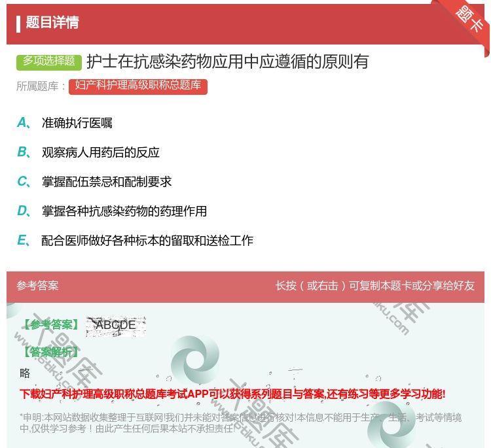Click the 长按（或右击）可复制本题卡 hint text
This screenshot has width=491, height=448.
(x=375, y=286)
